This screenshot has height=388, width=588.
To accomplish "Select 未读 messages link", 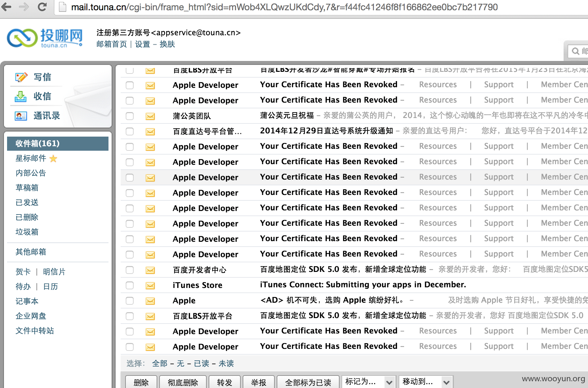I will click(x=226, y=363).
